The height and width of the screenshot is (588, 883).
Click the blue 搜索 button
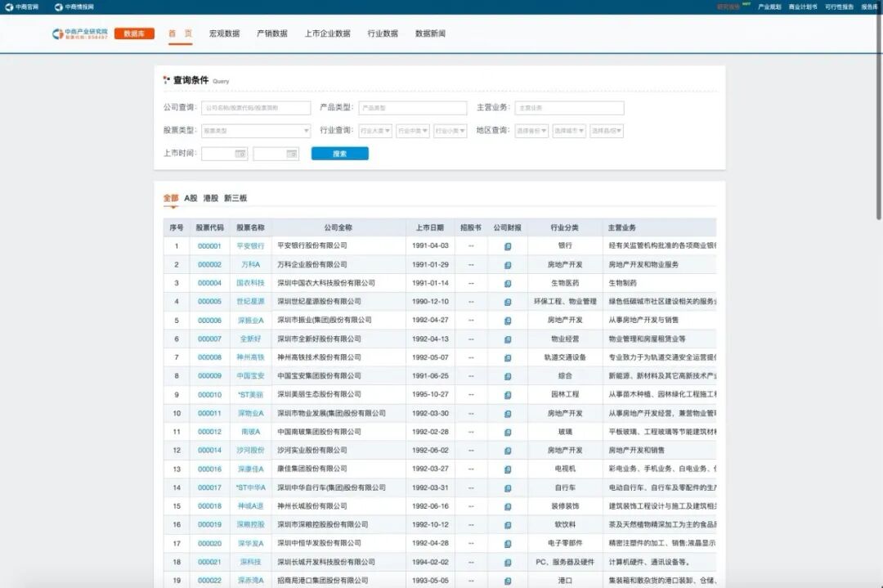(x=339, y=154)
